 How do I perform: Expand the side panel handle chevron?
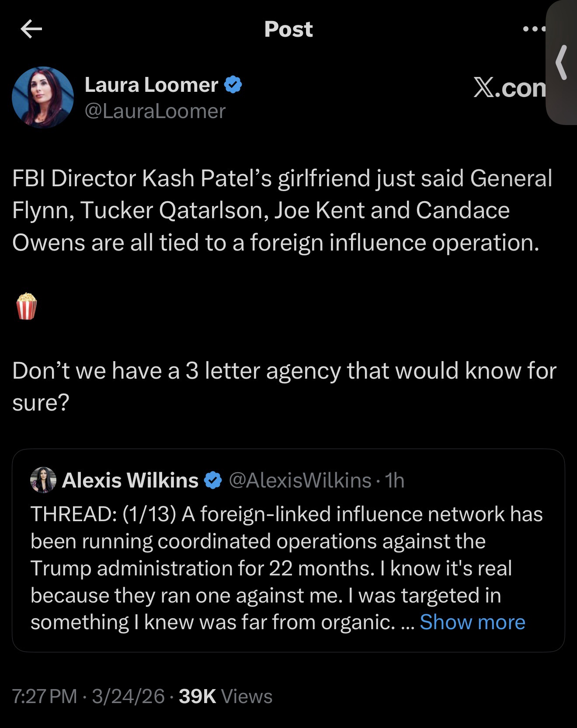[x=562, y=63]
